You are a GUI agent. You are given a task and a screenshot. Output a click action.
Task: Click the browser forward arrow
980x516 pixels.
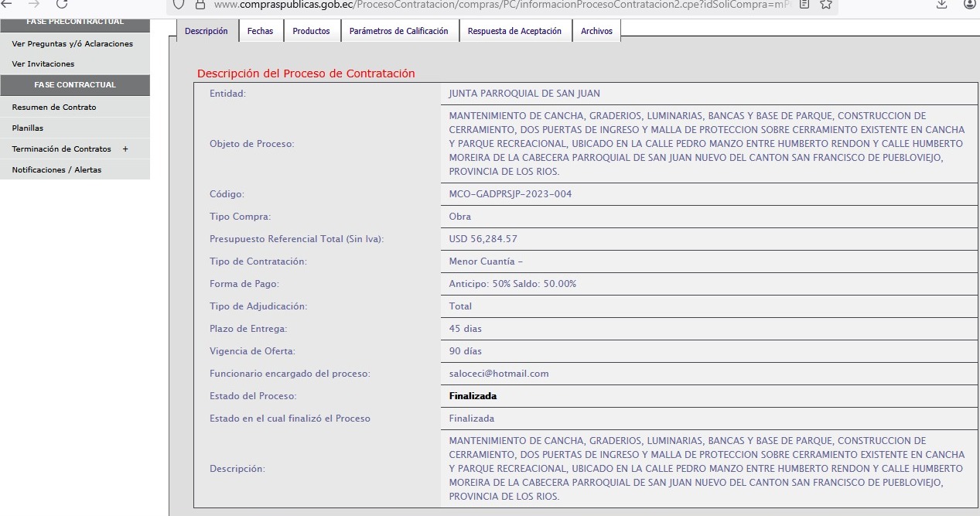pyautogui.click(x=33, y=4)
